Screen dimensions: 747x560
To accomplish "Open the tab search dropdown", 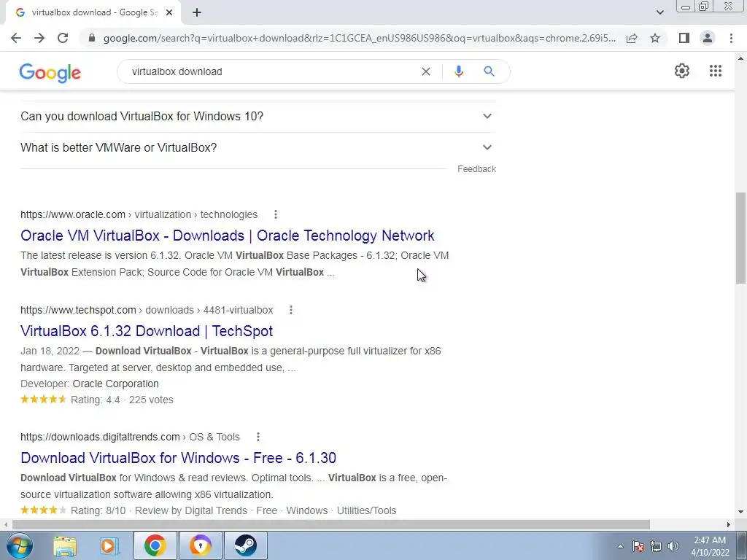I will click(659, 12).
